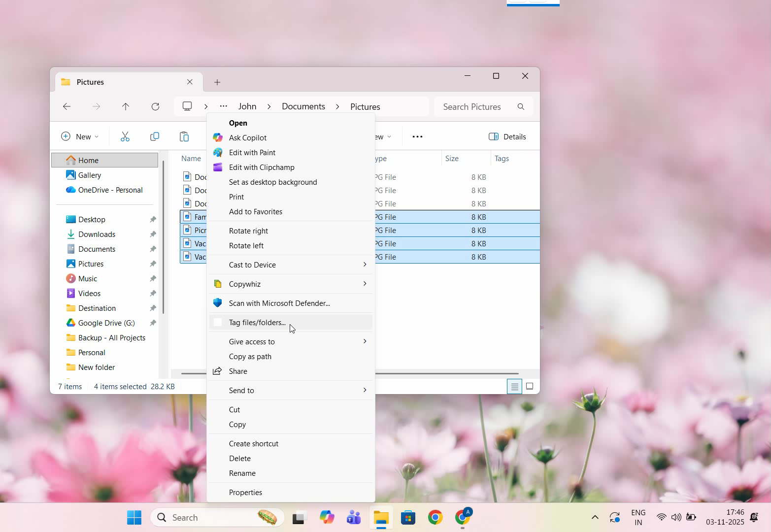This screenshot has height=532, width=771.
Task: Open the New dropdown in toolbar
Action: point(80,136)
